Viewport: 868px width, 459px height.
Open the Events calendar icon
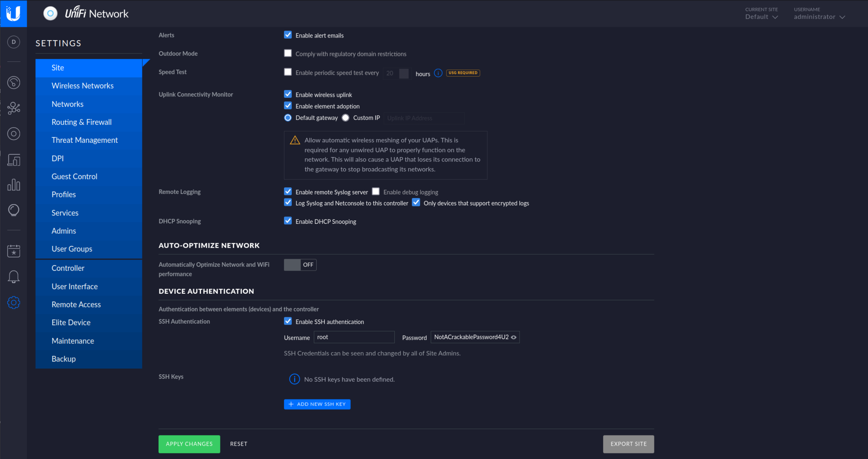coord(14,251)
